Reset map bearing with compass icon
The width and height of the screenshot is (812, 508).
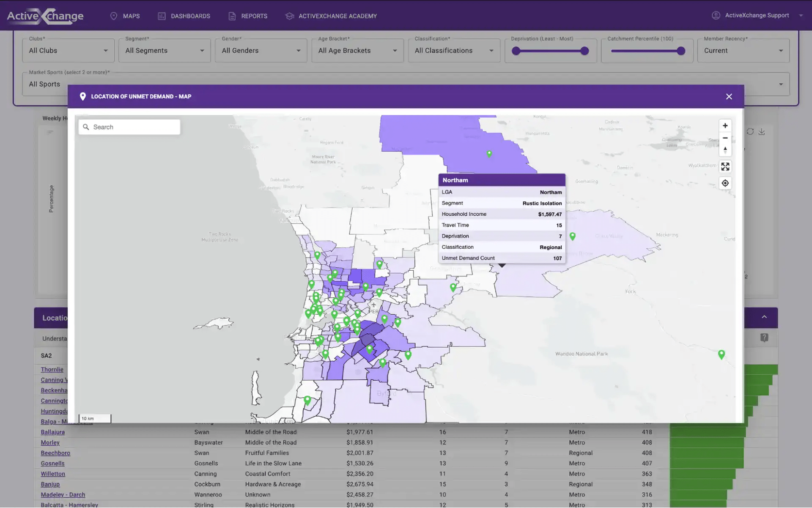pyautogui.click(x=725, y=150)
